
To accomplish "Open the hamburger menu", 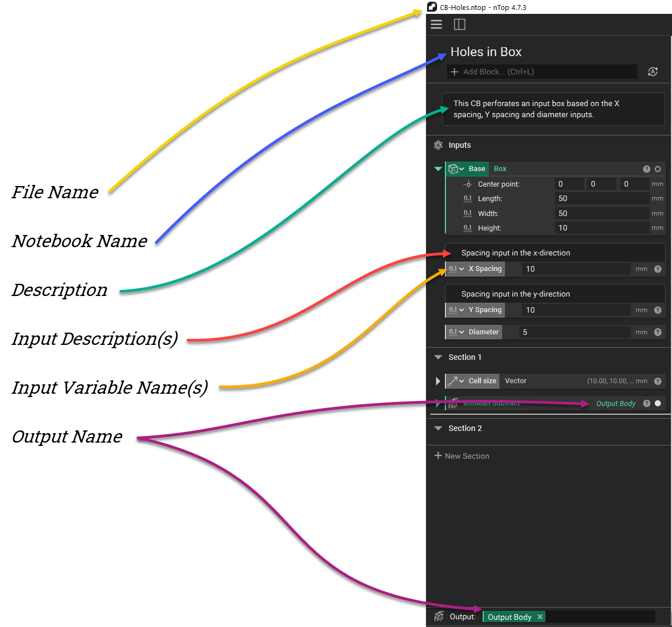I will (x=437, y=24).
